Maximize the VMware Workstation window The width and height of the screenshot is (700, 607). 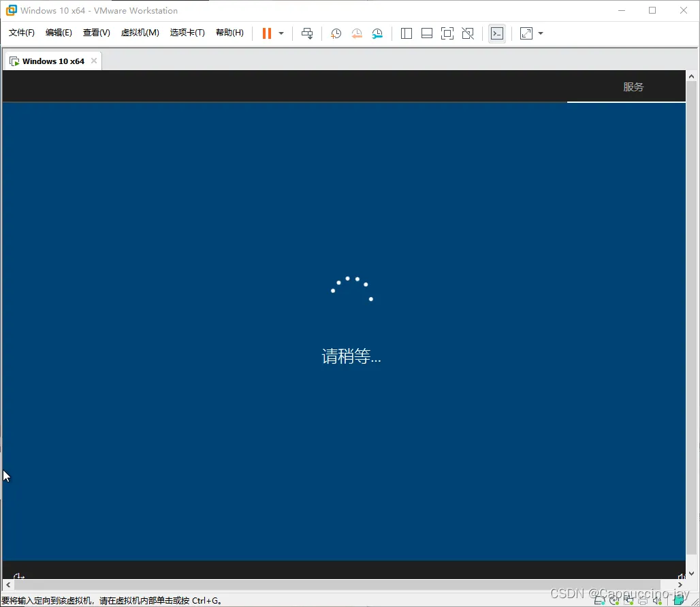click(x=652, y=10)
